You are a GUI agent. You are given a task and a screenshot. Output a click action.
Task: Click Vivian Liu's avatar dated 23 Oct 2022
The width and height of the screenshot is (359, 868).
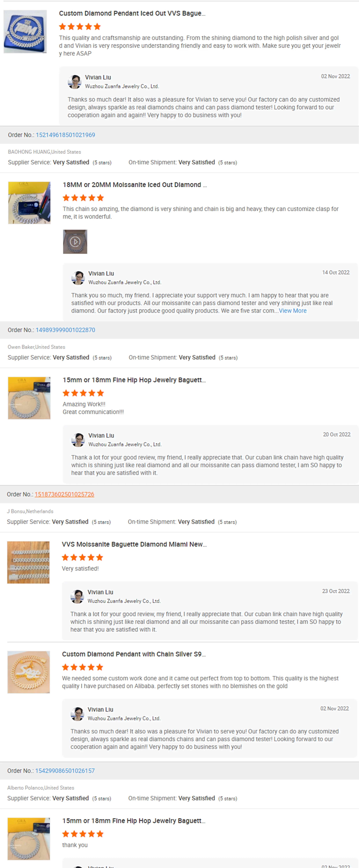point(77,597)
